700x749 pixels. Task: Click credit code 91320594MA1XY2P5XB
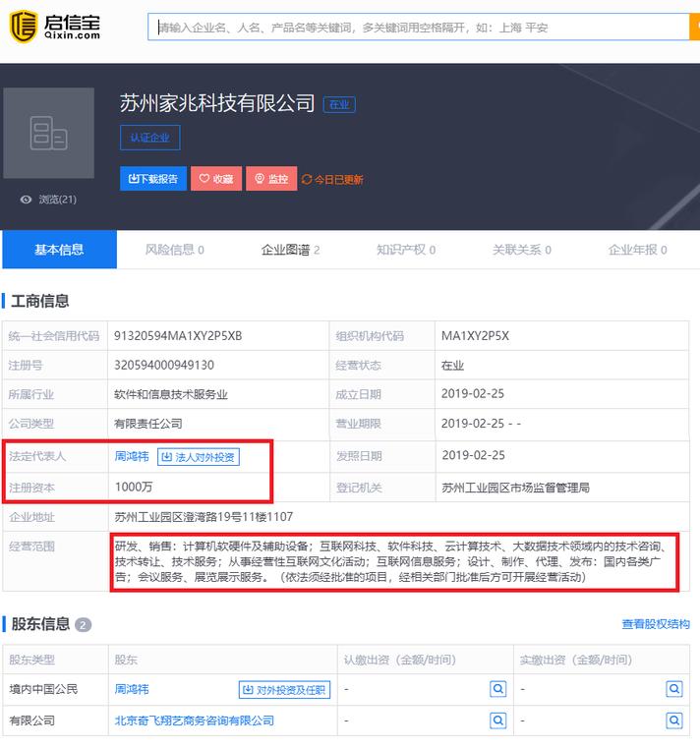click(x=178, y=336)
